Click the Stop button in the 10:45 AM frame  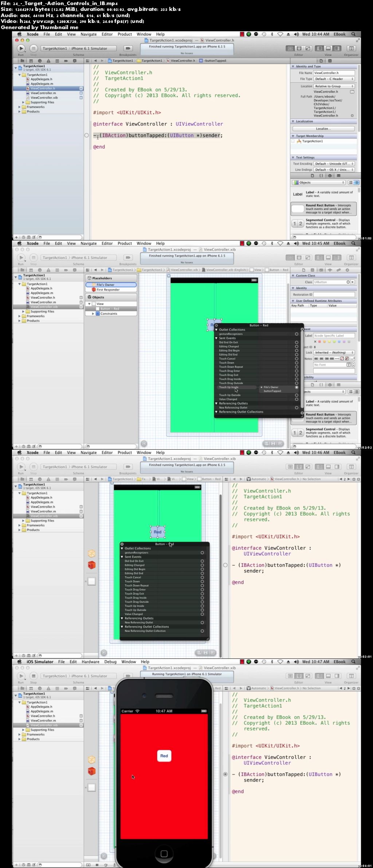pyautogui.click(x=34, y=258)
